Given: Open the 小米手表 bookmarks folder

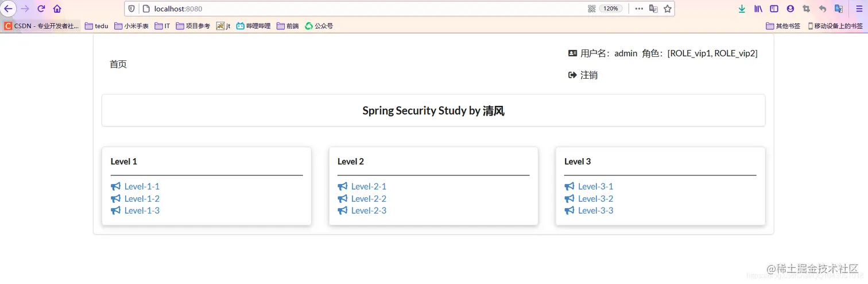Looking at the screenshot, I should coord(131,26).
